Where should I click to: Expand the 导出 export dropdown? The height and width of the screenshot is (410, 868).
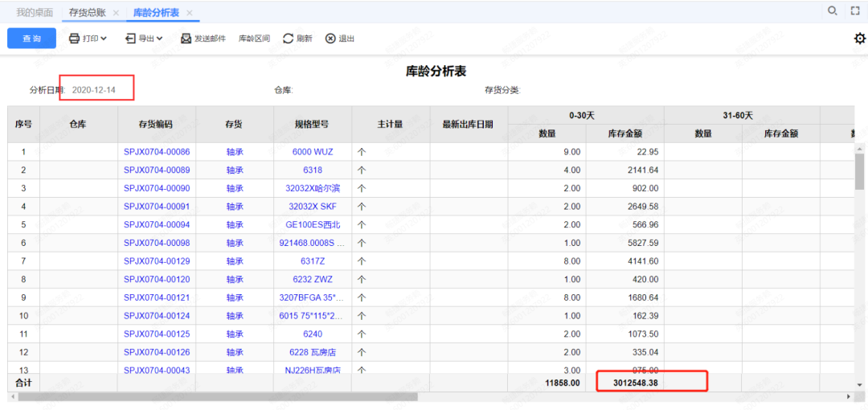tap(144, 39)
